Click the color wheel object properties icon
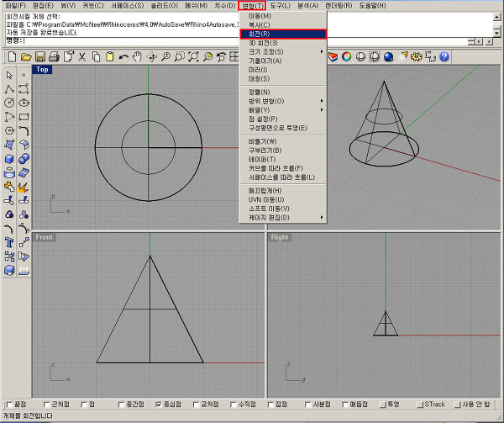Viewport: 504px width, 423px height. coord(346,57)
